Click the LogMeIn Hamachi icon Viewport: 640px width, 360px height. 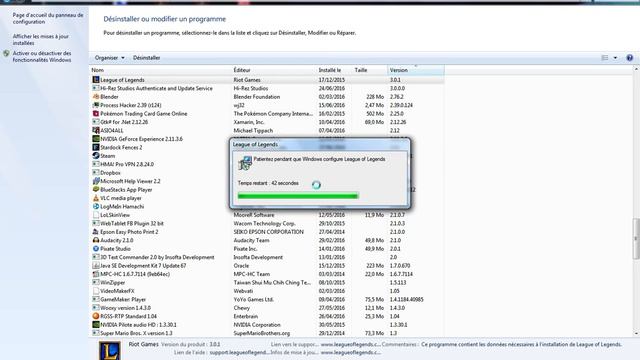point(96,206)
